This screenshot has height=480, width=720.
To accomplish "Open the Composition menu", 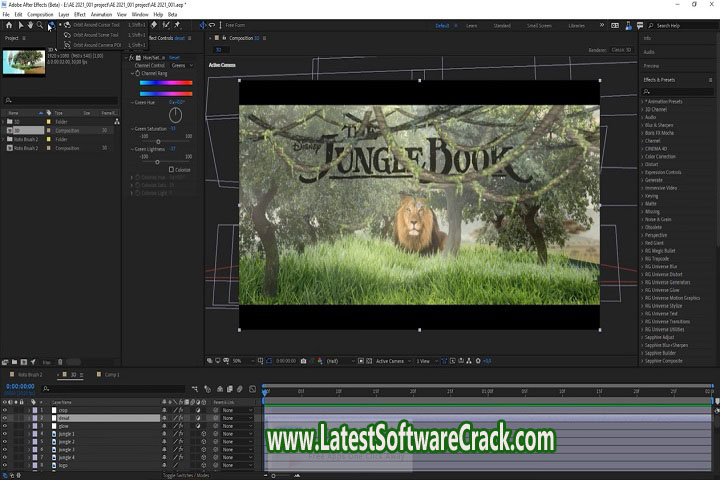I will point(40,15).
